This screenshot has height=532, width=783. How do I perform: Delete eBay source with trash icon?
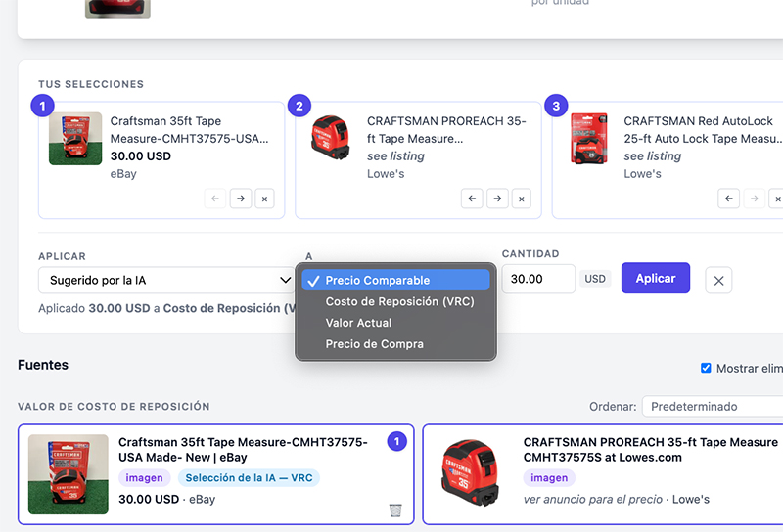pyautogui.click(x=395, y=510)
